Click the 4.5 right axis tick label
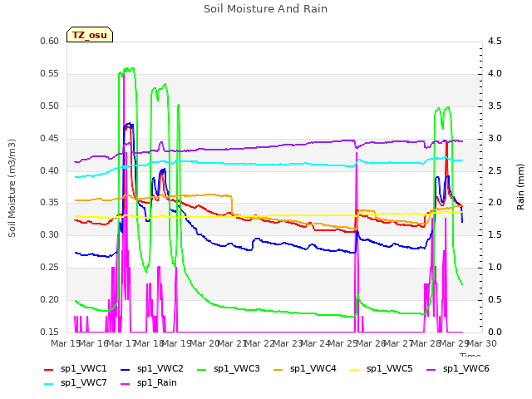 (x=495, y=42)
